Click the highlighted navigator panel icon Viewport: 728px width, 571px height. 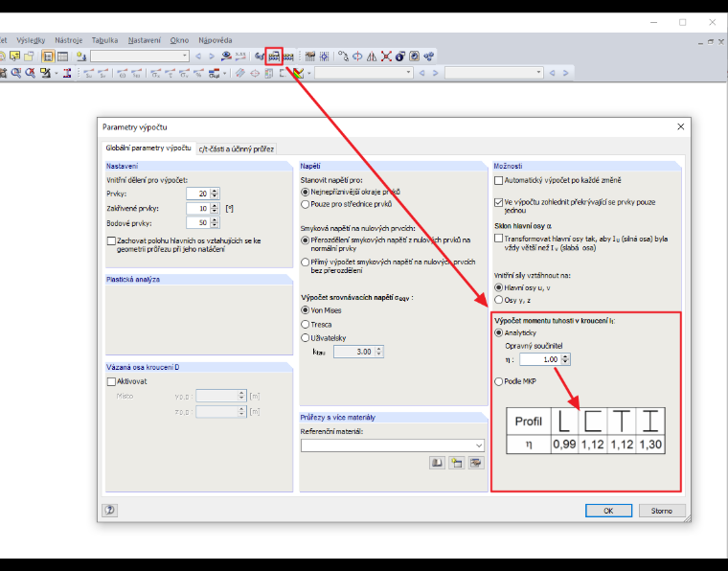(48, 57)
